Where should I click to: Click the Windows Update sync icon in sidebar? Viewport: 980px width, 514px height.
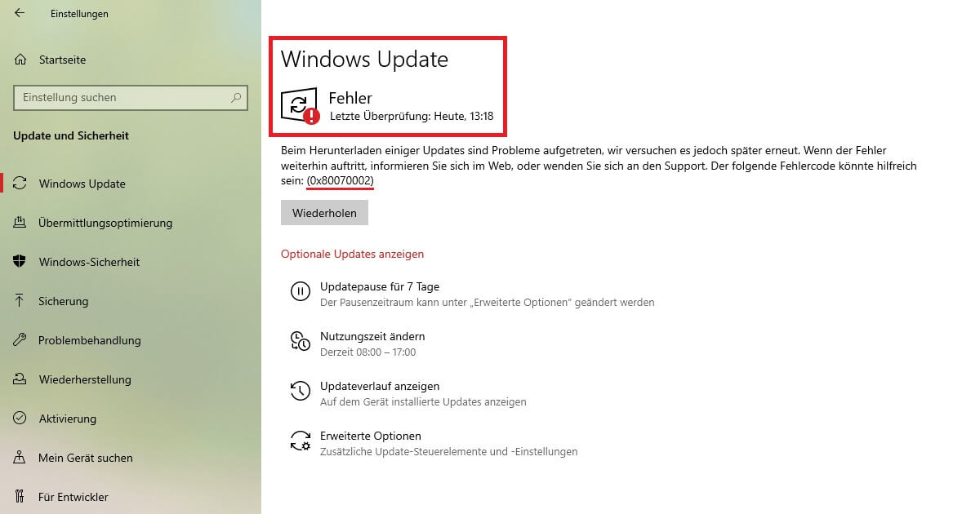point(20,184)
